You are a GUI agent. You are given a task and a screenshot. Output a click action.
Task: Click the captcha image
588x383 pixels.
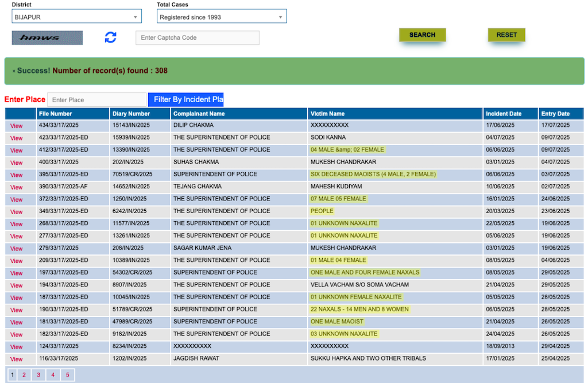[x=47, y=38]
